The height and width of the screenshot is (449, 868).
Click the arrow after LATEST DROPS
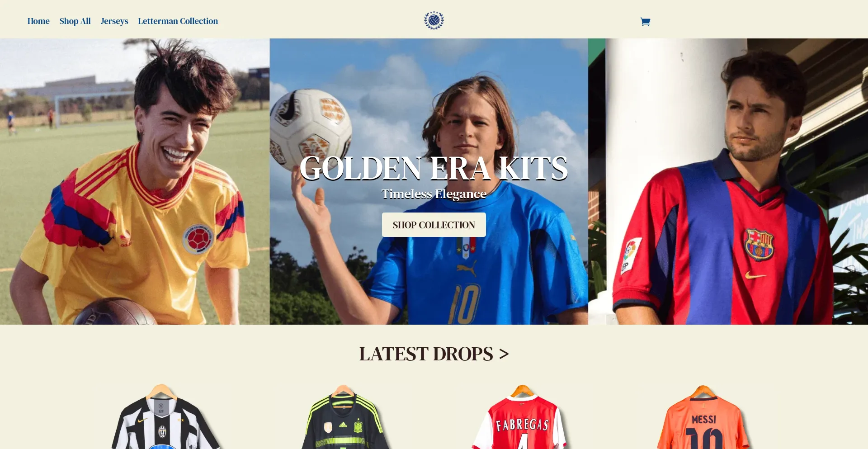504,354
